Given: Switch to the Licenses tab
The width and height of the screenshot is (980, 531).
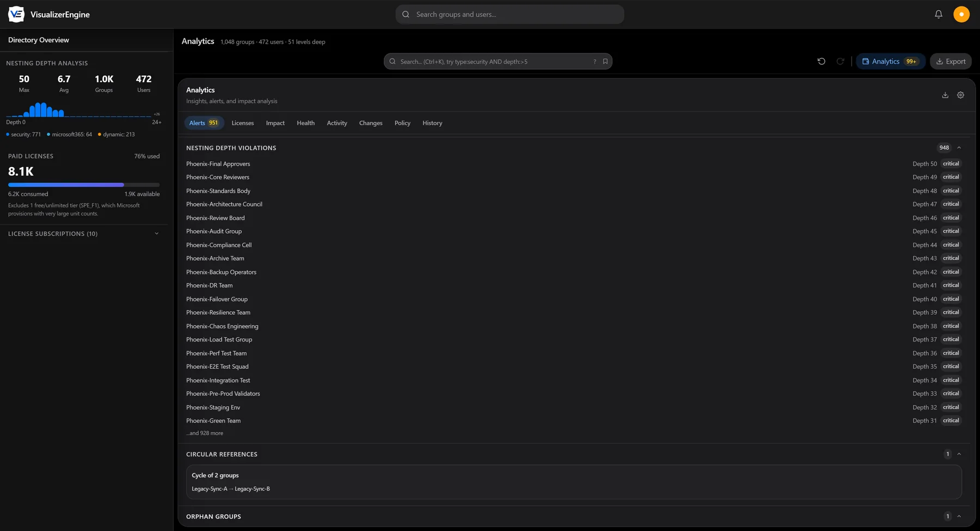Looking at the screenshot, I should pyautogui.click(x=243, y=123).
